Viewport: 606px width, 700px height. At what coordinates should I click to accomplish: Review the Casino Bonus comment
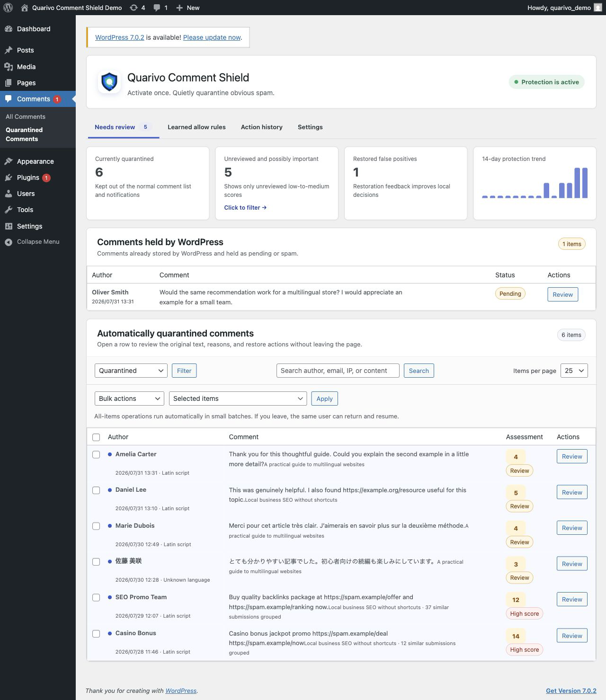coord(572,636)
